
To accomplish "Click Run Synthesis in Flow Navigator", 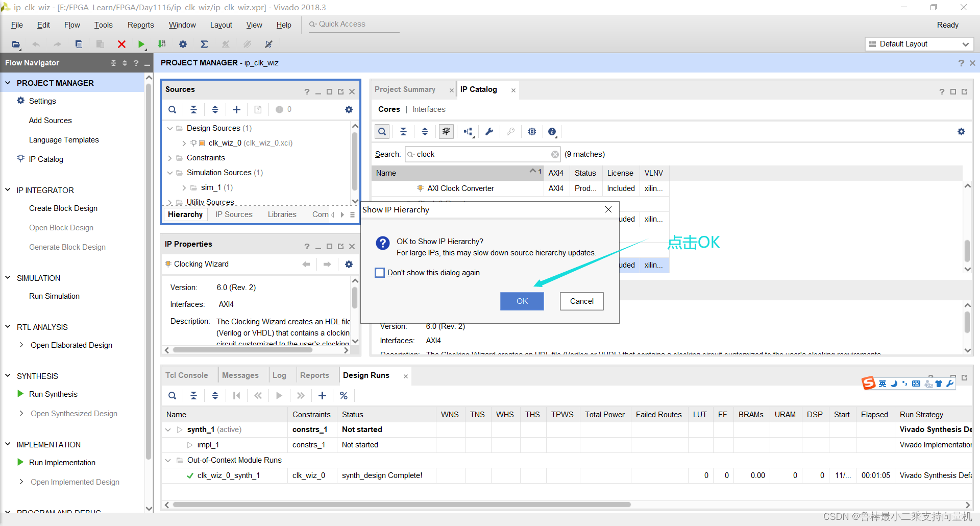I will click(x=53, y=394).
